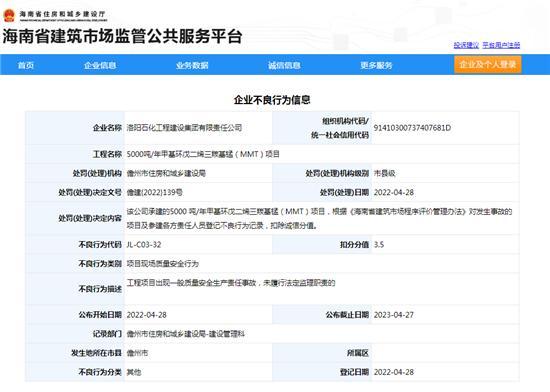Follow the 投诉建议 link
Screen dimensions: 550x392
tap(466, 45)
